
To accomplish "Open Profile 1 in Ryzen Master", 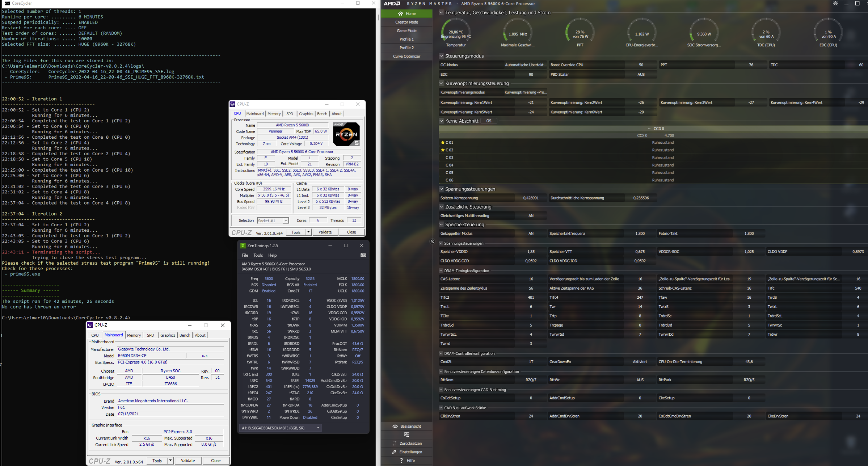I will [406, 39].
